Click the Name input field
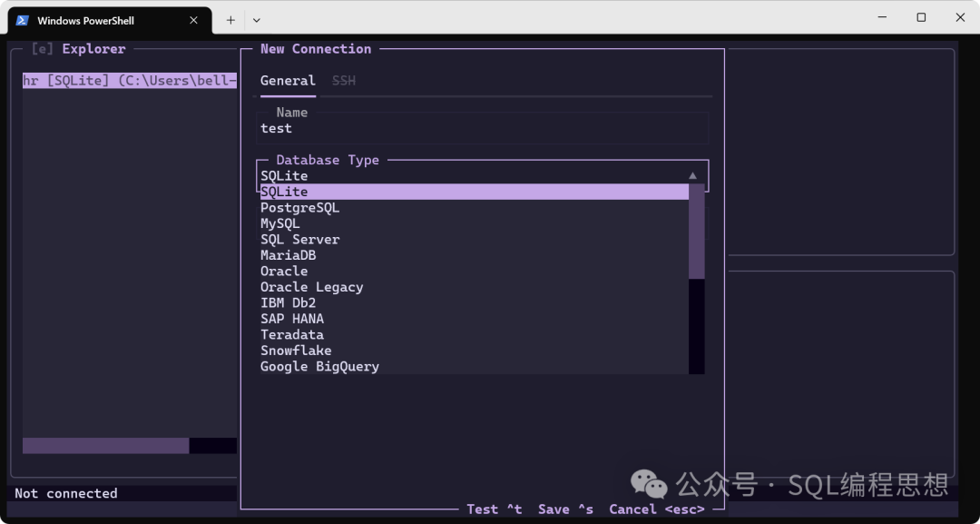The height and width of the screenshot is (524, 980). 481,128
